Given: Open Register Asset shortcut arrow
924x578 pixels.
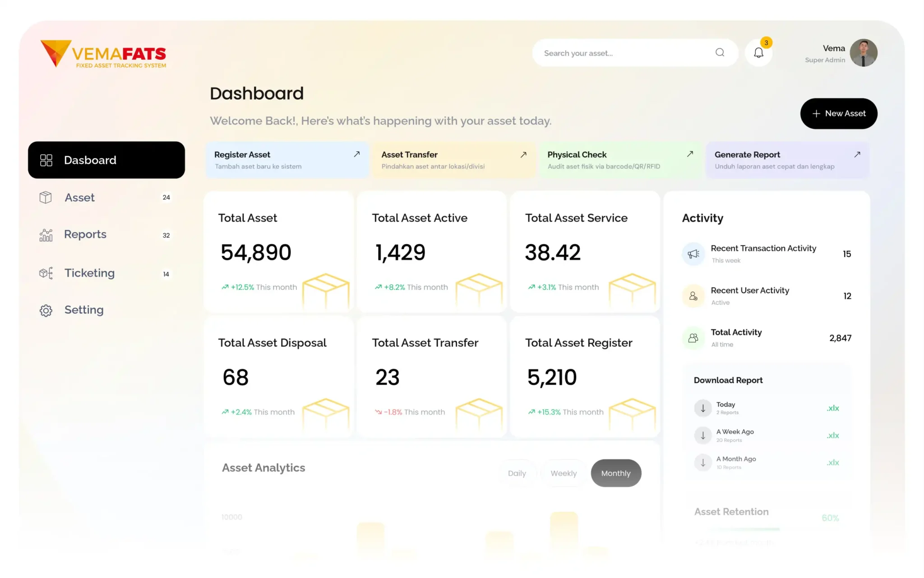Looking at the screenshot, I should pyautogui.click(x=356, y=154).
